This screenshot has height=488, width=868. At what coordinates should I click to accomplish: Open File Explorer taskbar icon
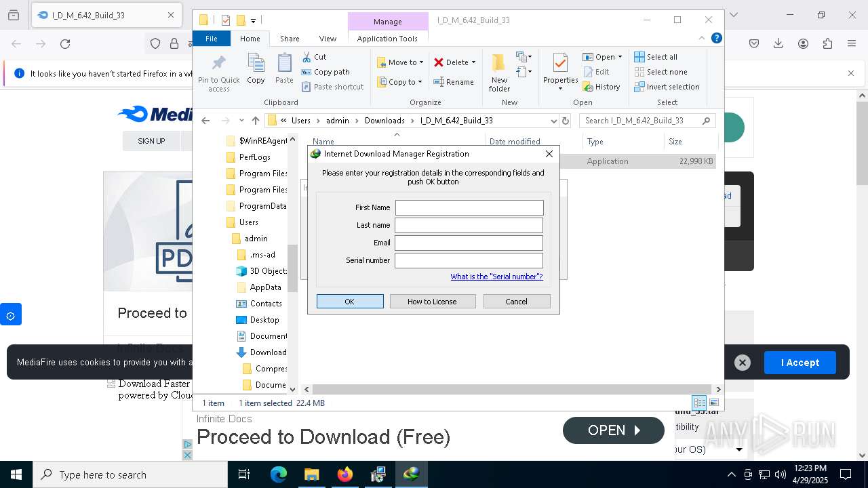pyautogui.click(x=311, y=474)
